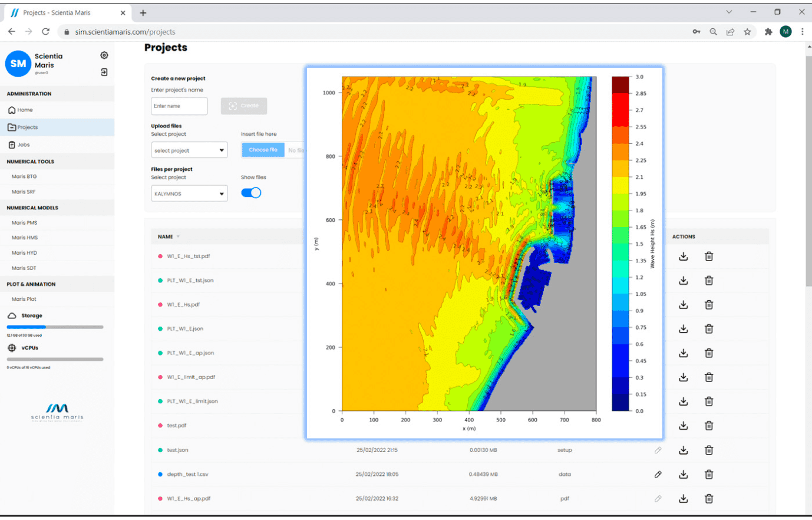Viewport: 812px width, 520px height.
Task: Click the Storage usage progress bar
Action: click(55, 327)
